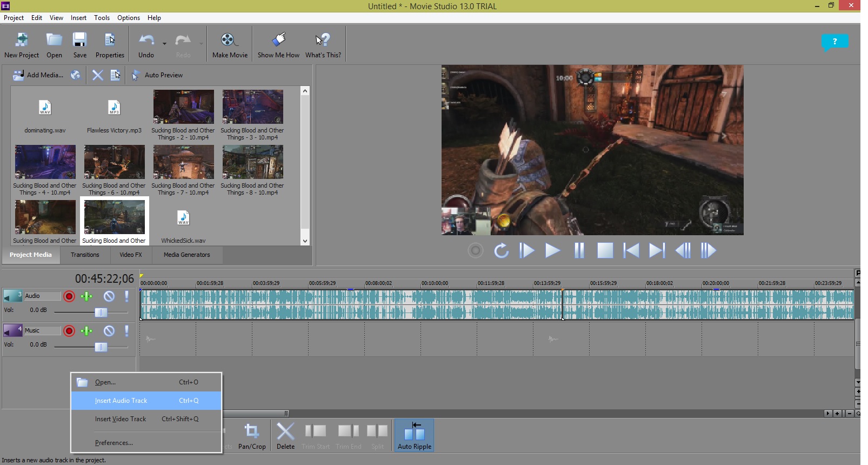
Task: Click the Music track number 4 icon
Action: [13, 330]
